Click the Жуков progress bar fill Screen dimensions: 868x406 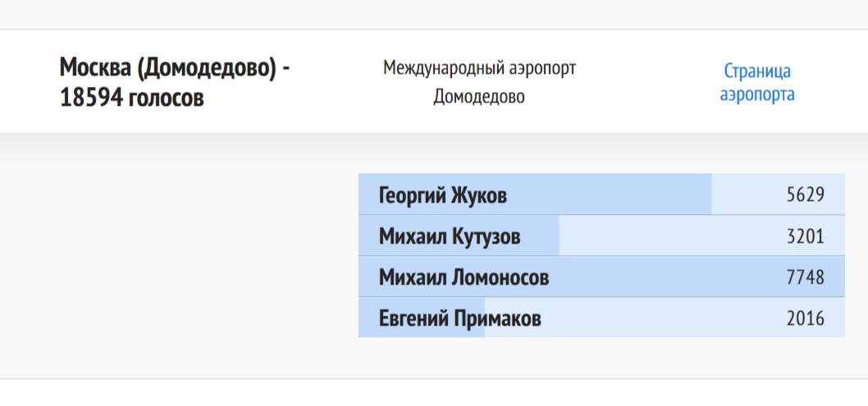tap(535, 194)
